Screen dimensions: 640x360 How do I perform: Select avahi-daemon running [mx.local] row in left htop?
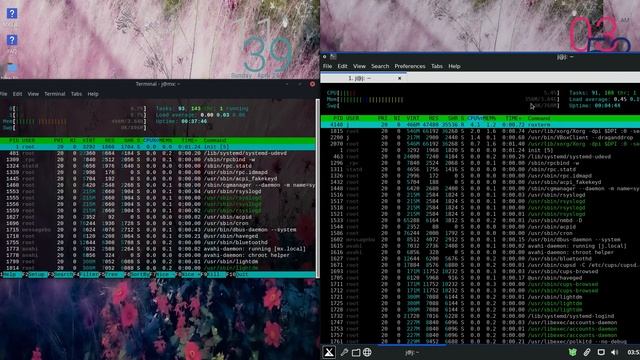pos(158,249)
